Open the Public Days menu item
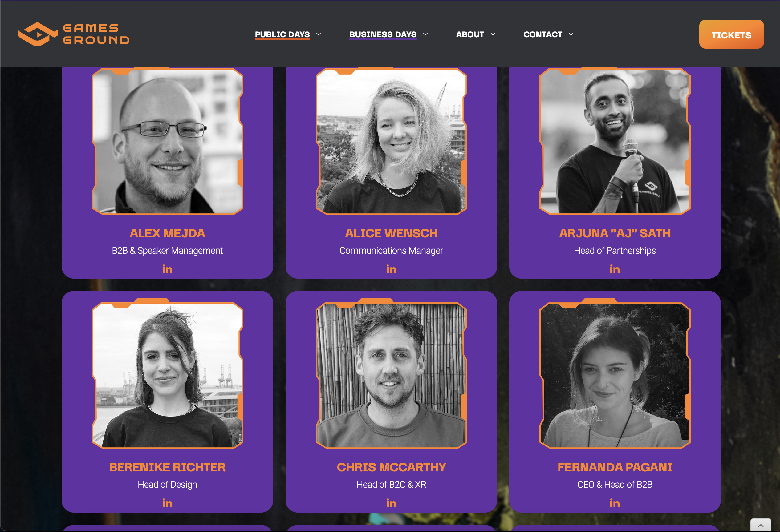780x532 pixels. (x=282, y=34)
